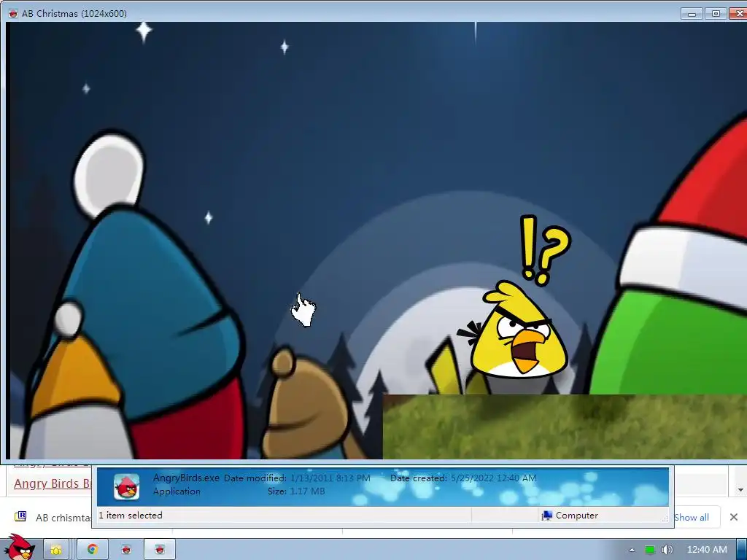Image resolution: width=747 pixels, height=560 pixels.
Task: Open the volume speaker control
Action: pyautogui.click(x=667, y=550)
